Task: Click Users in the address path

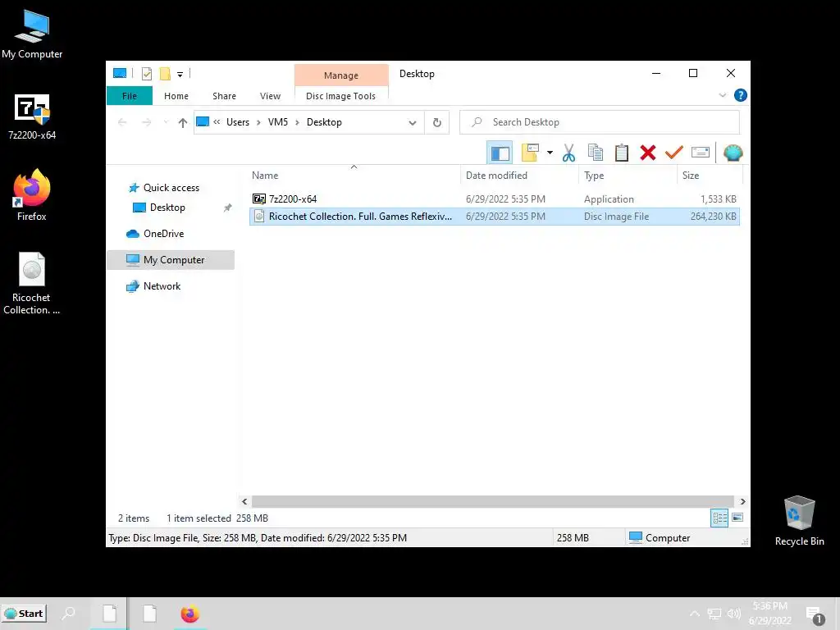Action: tap(238, 122)
